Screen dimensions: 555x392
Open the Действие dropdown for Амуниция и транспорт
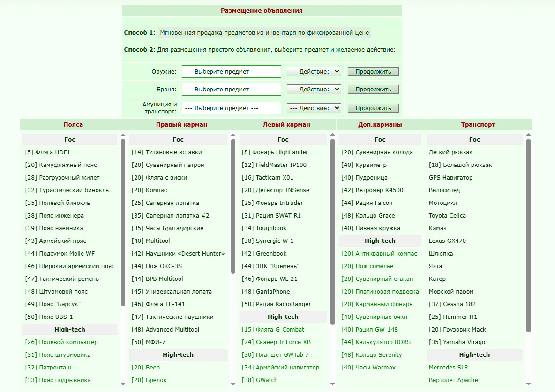click(314, 108)
